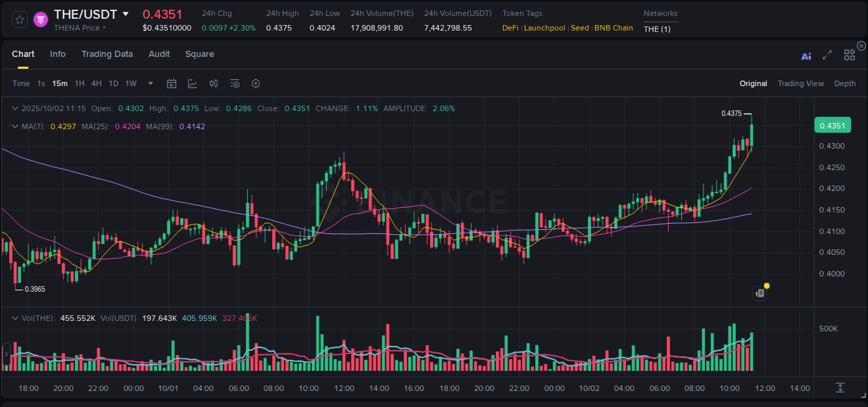Open the Launchpool token tag link
This screenshot has width=868, height=407.
click(544, 28)
